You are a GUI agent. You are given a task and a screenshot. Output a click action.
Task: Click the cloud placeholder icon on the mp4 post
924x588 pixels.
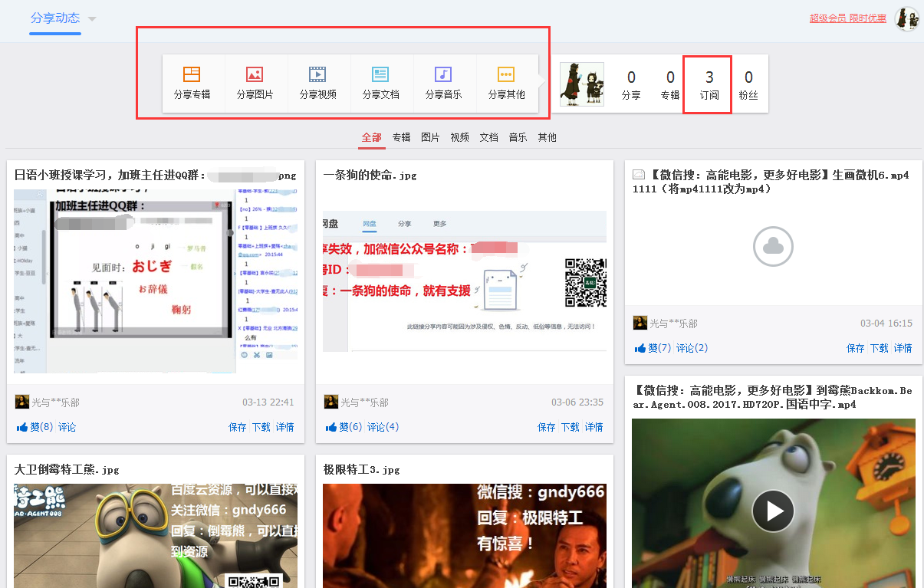(773, 246)
